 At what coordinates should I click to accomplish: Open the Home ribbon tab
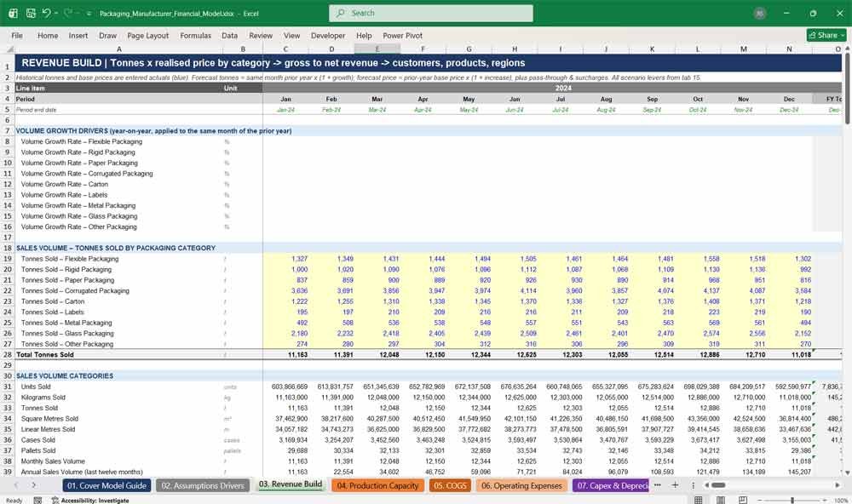coord(48,35)
